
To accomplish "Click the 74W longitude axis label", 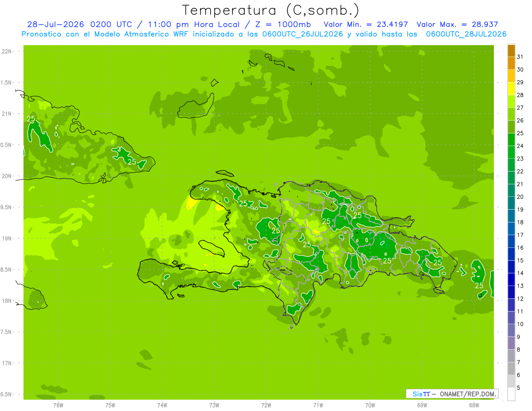I will 162,405.
